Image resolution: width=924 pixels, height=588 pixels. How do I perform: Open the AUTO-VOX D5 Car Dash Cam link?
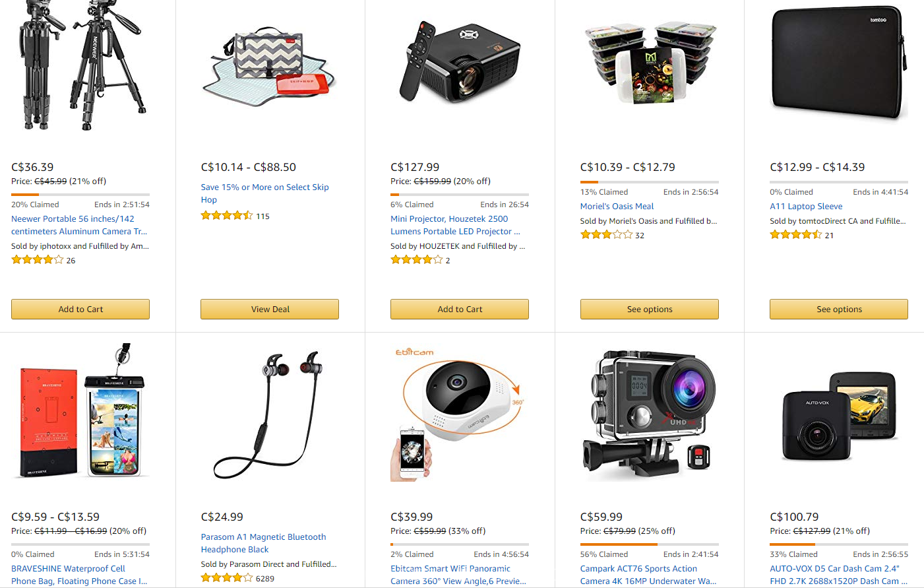click(x=836, y=575)
